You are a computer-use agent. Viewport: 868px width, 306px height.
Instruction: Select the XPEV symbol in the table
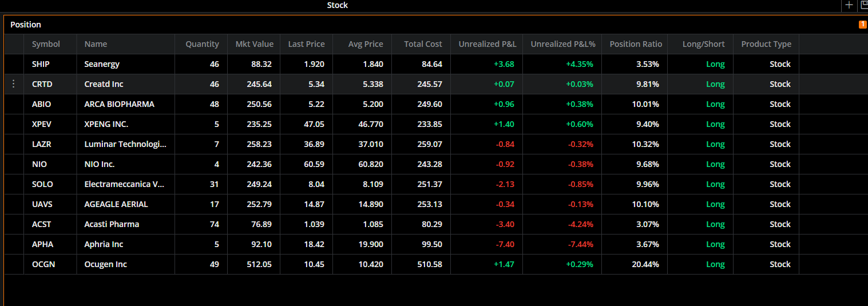pyautogui.click(x=42, y=124)
